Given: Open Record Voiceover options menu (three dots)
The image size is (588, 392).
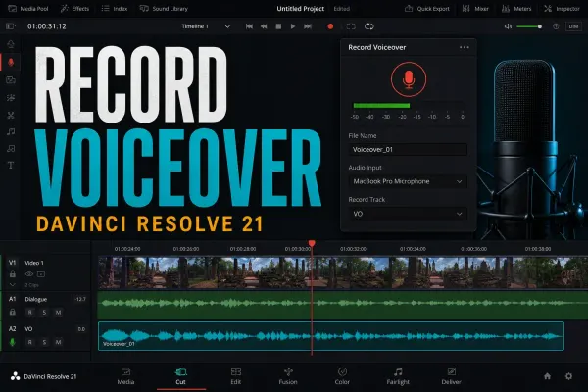Looking at the screenshot, I should coord(465,47).
